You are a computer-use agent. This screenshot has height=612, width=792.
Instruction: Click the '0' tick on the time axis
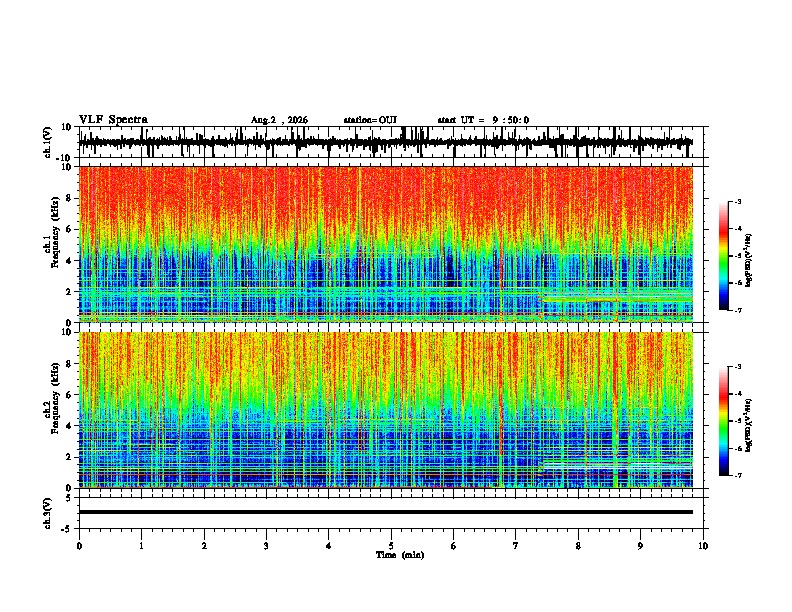(x=79, y=546)
